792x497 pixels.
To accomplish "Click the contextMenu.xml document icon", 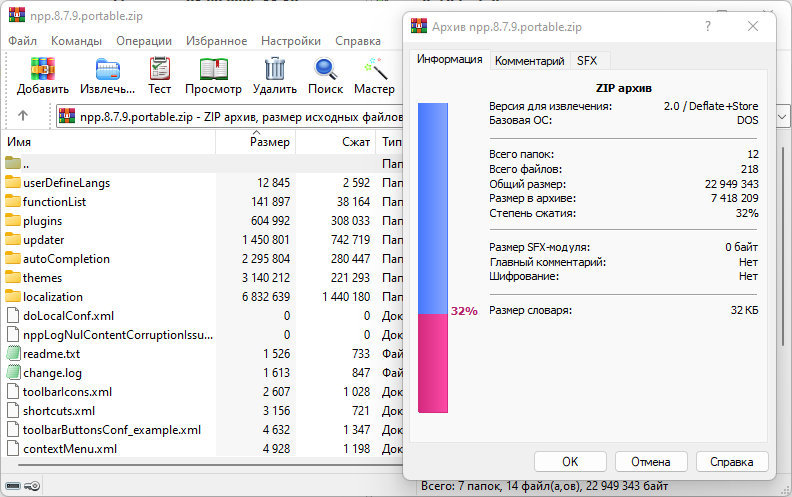I will tap(13, 448).
